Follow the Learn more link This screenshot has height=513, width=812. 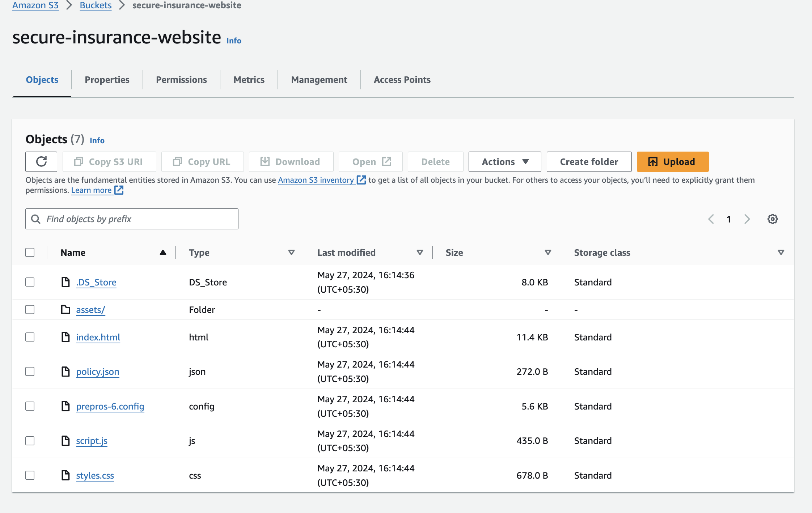(91, 190)
